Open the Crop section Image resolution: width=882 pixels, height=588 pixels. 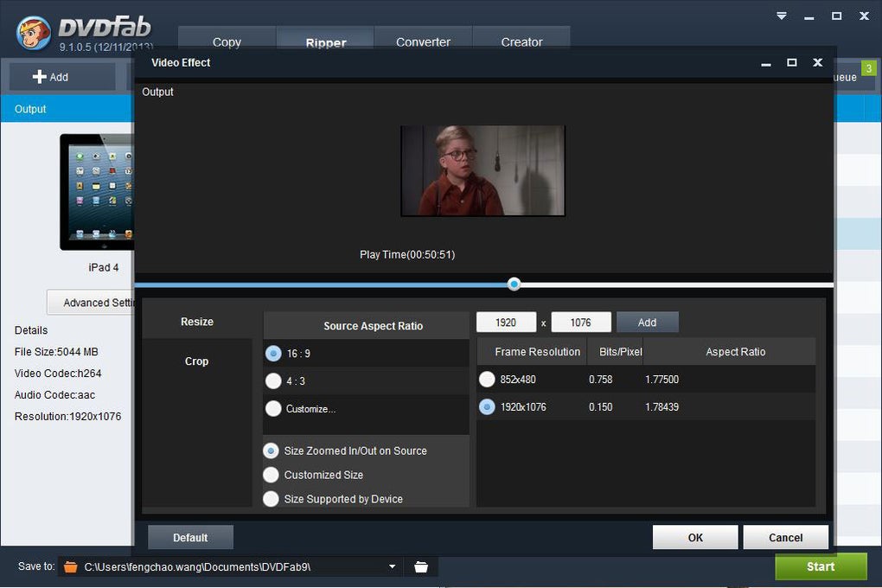coord(197,361)
